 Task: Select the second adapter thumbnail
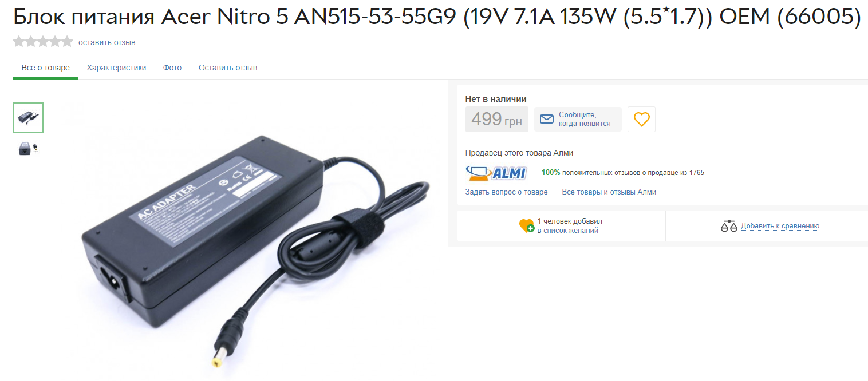(28, 149)
